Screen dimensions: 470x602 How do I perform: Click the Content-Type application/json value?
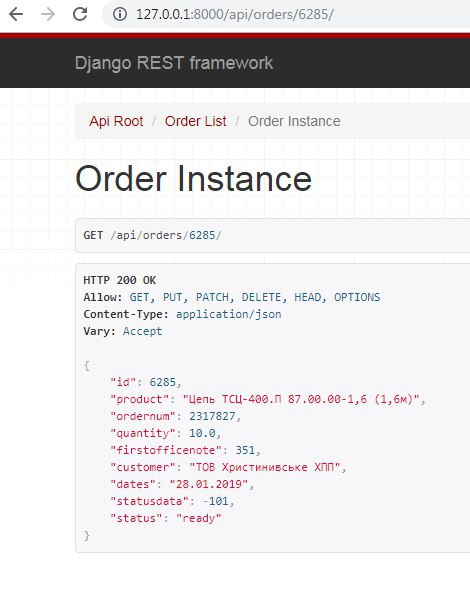(228, 314)
